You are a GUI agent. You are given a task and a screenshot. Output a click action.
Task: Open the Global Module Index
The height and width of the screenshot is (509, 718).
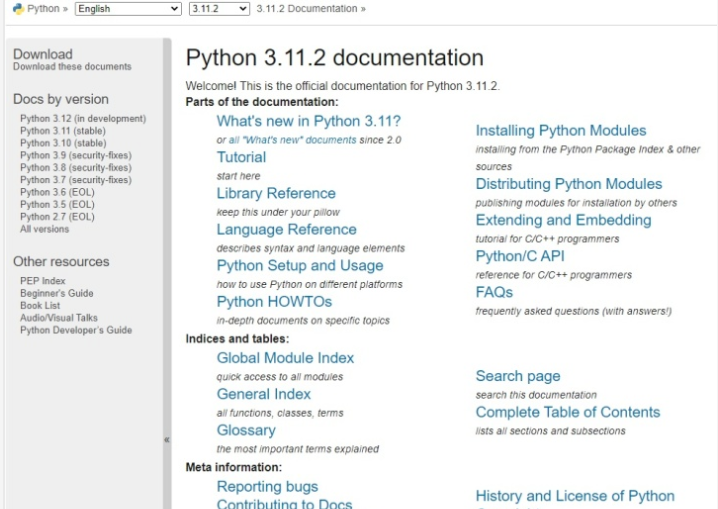[x=285, y=358]
